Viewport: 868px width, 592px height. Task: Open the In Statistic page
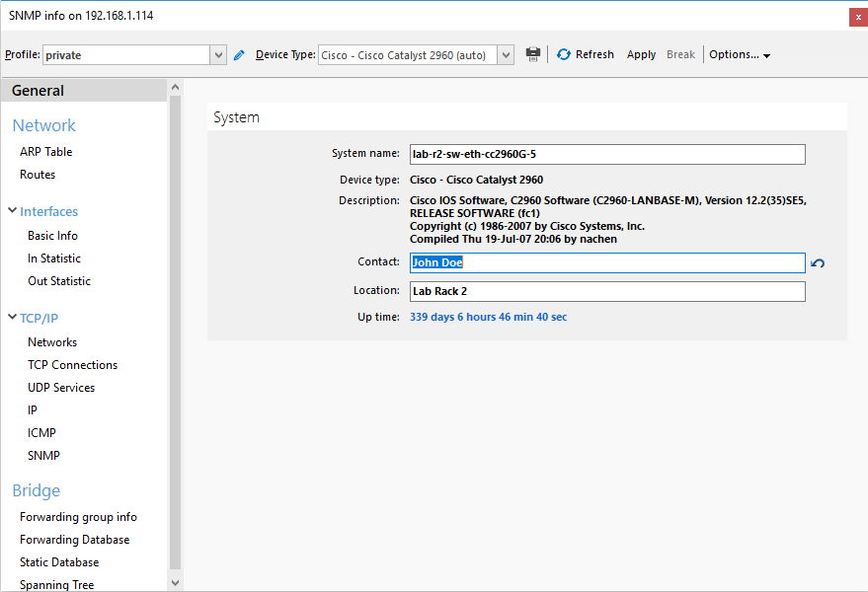pyautogui.click(x=54, y=259)
